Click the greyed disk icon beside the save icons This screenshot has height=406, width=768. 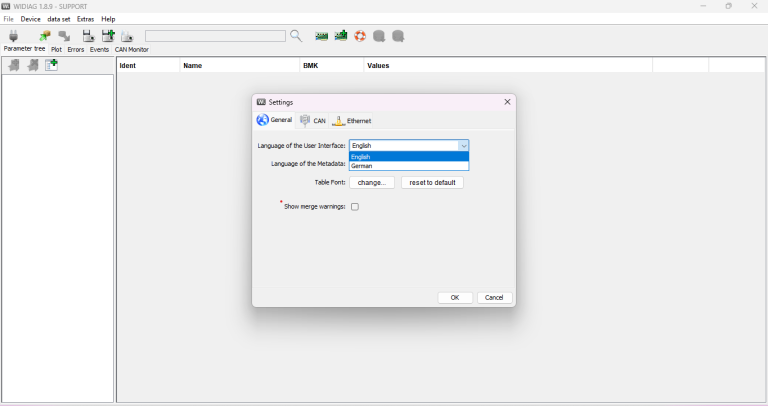[x=127, y=36]
